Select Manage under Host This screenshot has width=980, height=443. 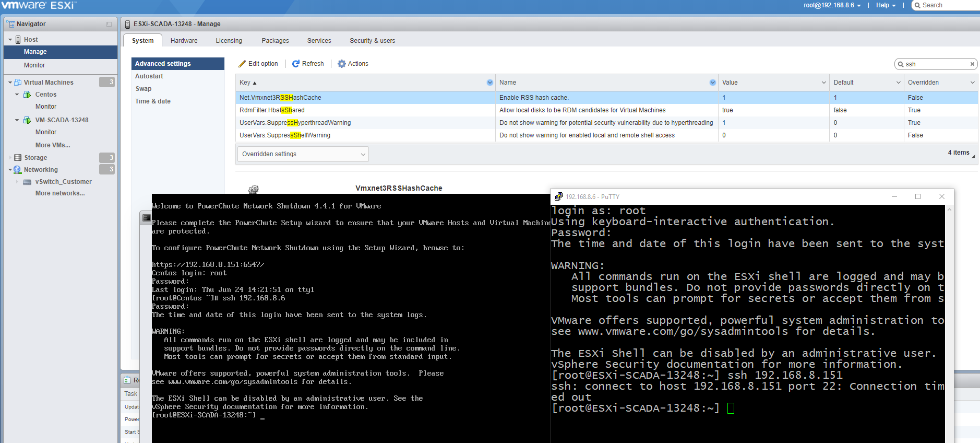click(x=61, y=52)
